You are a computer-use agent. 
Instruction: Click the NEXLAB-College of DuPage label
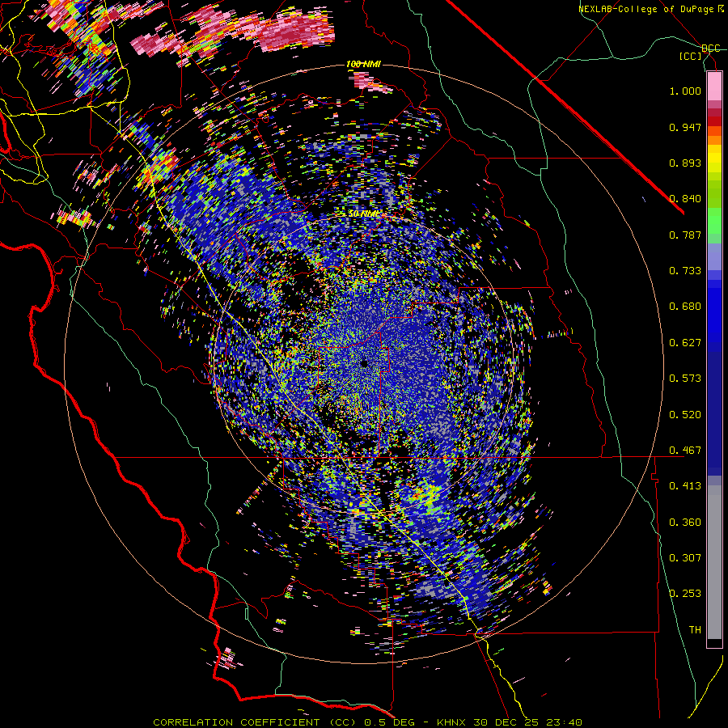pos(645,9)
